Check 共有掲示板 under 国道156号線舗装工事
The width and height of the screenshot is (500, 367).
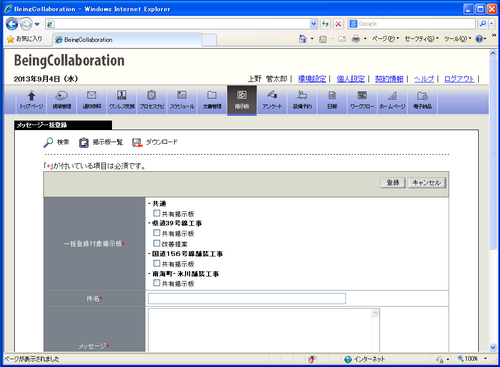[156, 263]
